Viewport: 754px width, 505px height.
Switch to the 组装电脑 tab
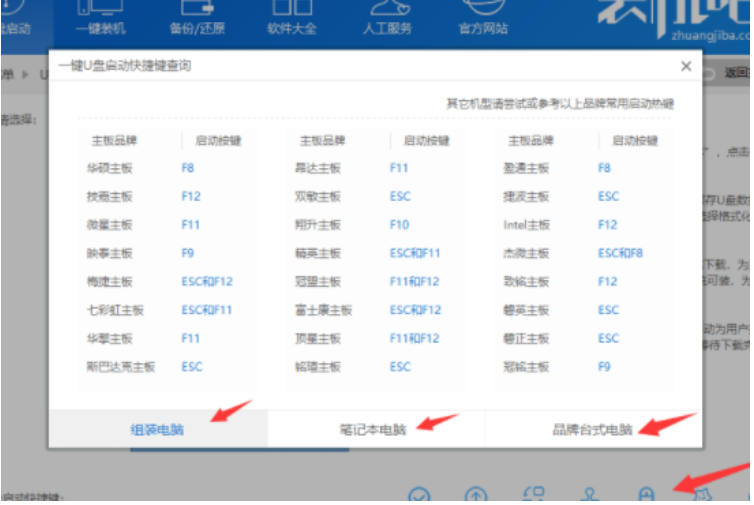[158, 429]
